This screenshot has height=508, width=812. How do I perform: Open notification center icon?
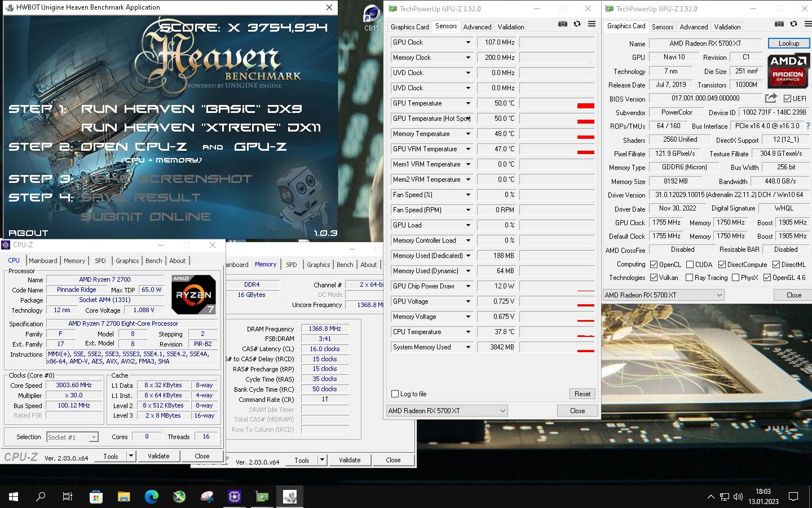(x=793, y=497)
